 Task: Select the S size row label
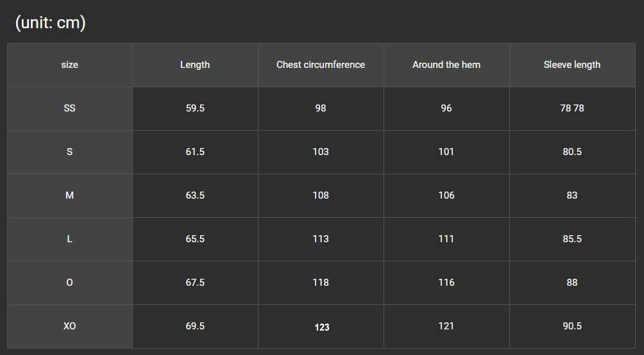[69, 152]
